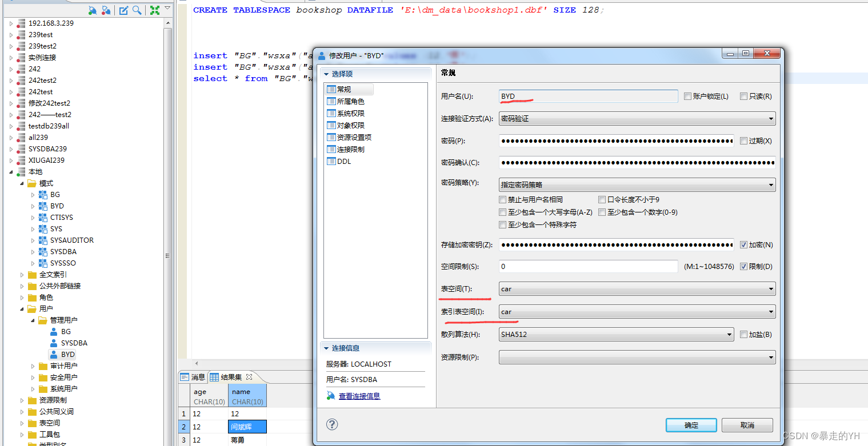The image size is (868, 446).
Task: Click the magnifier search icon in toolbar
Action: click(137, 10)
